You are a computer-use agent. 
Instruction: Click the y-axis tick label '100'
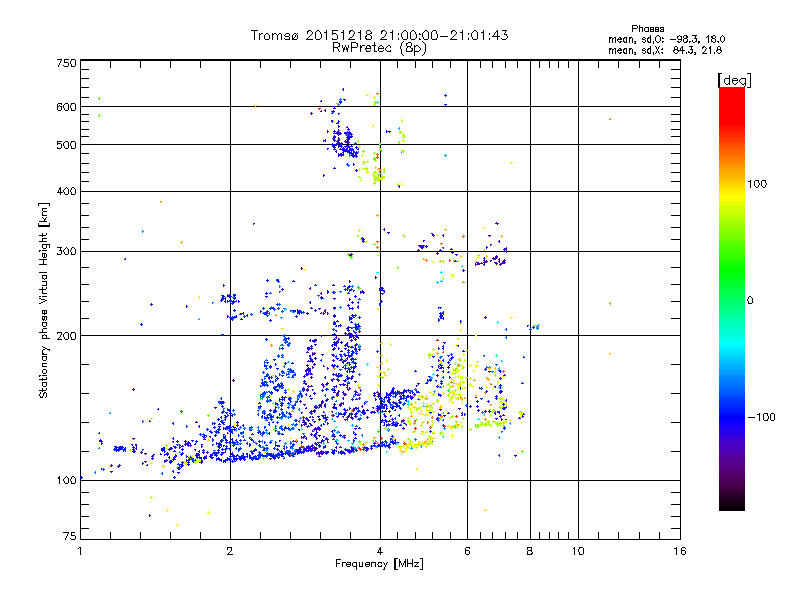coord(66,480)
